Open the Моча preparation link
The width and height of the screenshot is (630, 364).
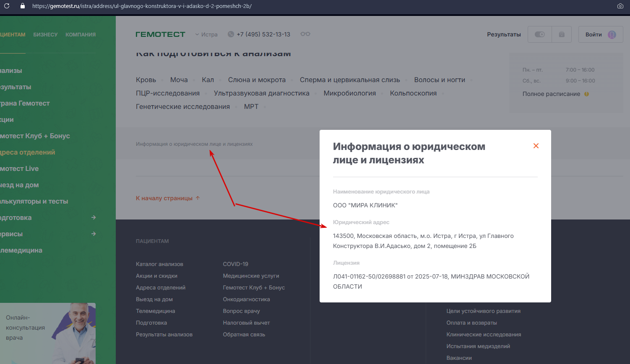[x=179, y=80]
